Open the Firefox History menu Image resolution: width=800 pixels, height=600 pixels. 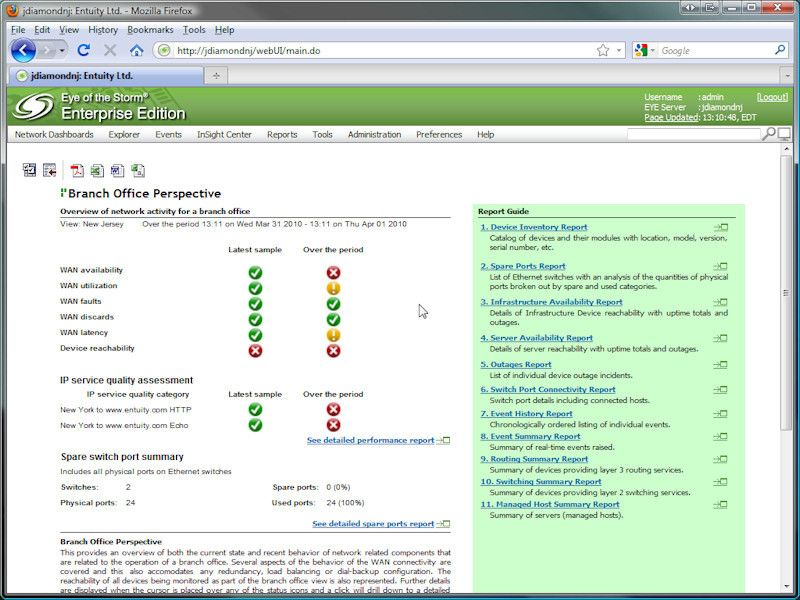pyautogui.click(x=103, y=30)
